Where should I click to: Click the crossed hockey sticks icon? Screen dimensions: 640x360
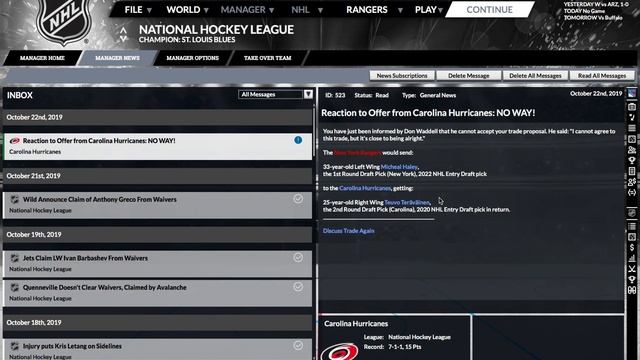point(632,269)
